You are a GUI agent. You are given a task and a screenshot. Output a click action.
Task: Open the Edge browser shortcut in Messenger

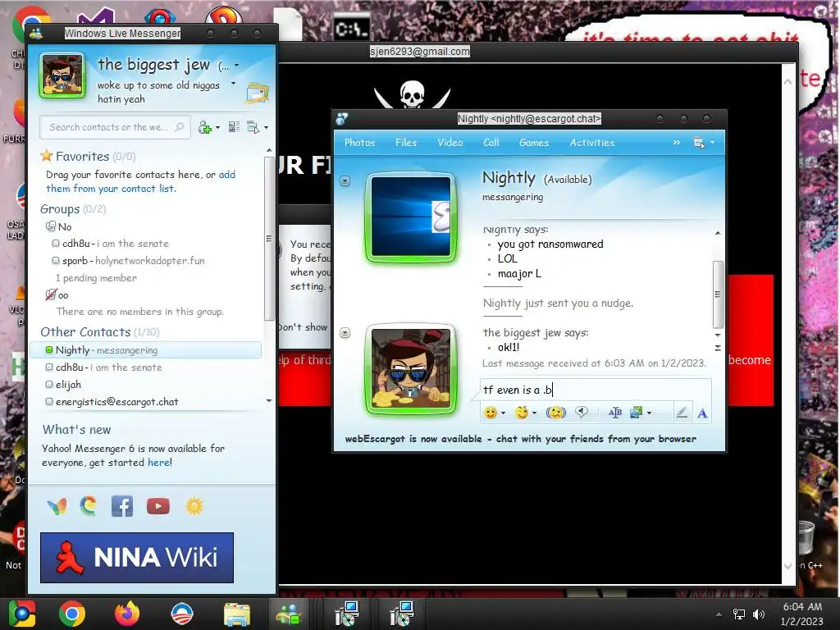tap(89, 505)
